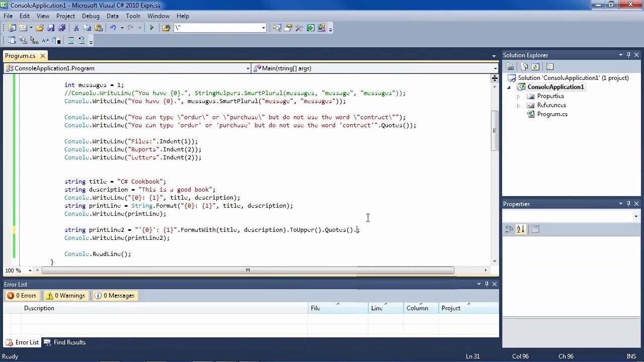Click the Redo arrow icon
The height and width of the screenshot is (362, 644).
coord(131,28)
